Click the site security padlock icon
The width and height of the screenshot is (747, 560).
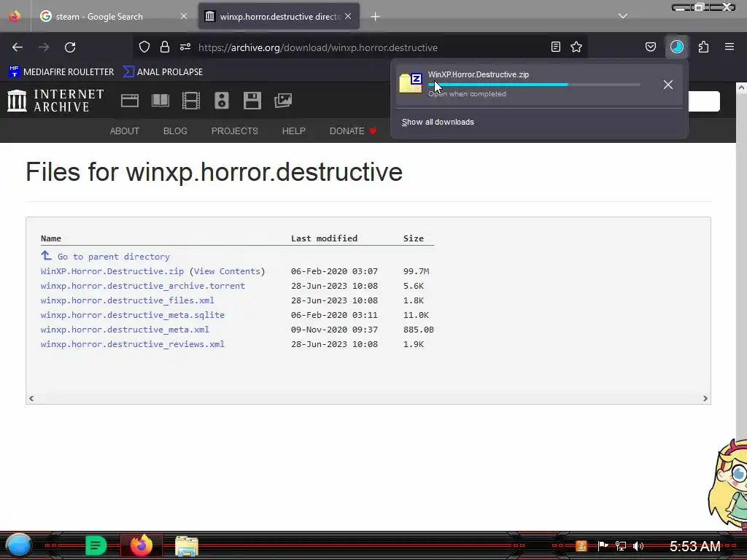click(x=165, y=47)
